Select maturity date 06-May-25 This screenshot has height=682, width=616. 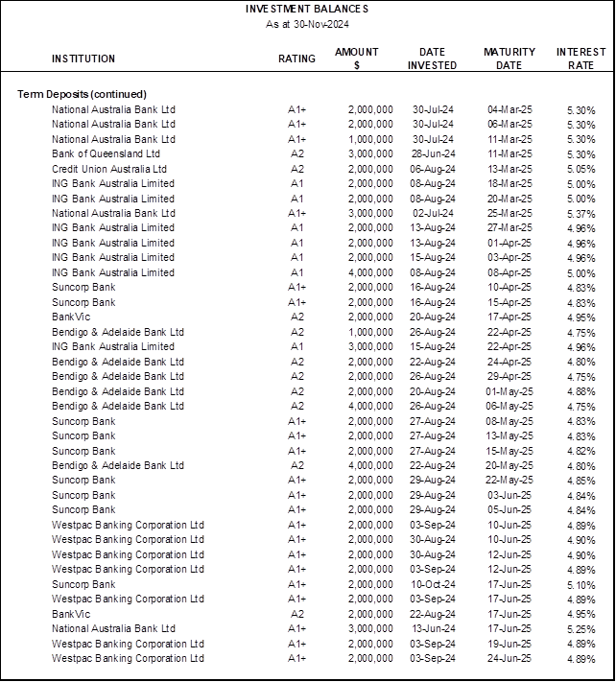509,407
